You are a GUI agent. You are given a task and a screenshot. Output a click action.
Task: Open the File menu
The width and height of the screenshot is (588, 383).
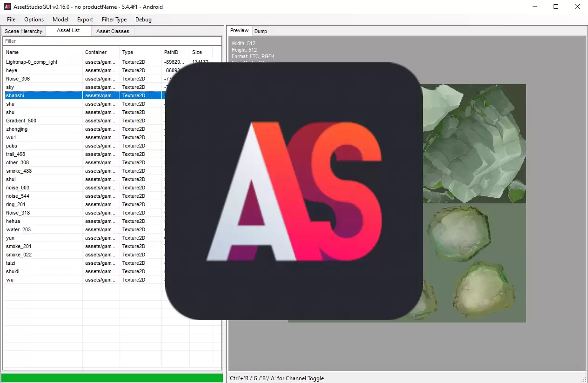click(x=11, y=20)
